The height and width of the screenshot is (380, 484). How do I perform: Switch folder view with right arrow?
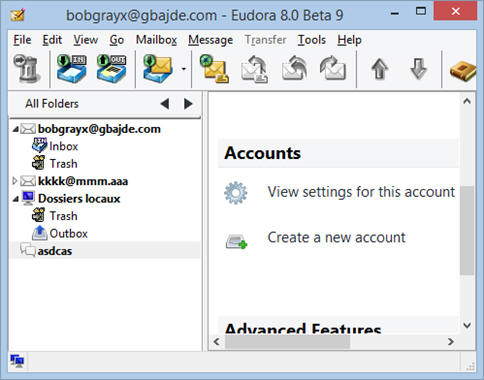[x=188, y=104]
